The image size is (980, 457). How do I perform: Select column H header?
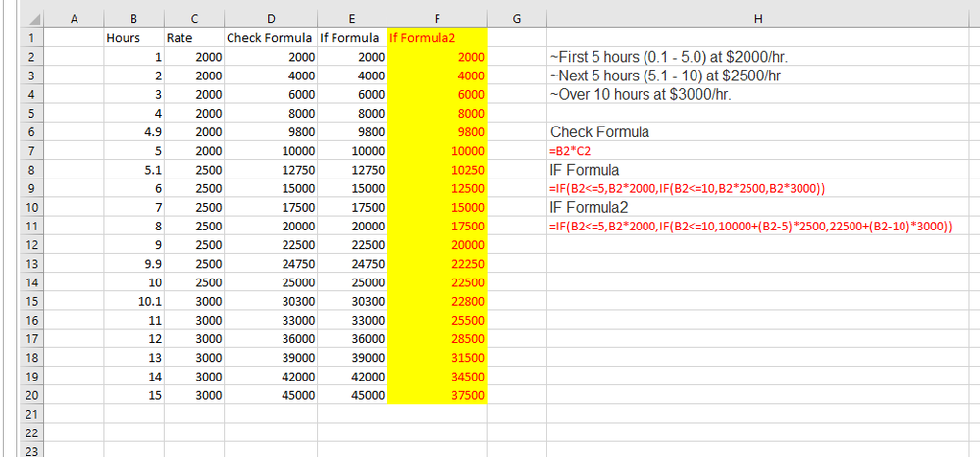(x=758, y=19)
